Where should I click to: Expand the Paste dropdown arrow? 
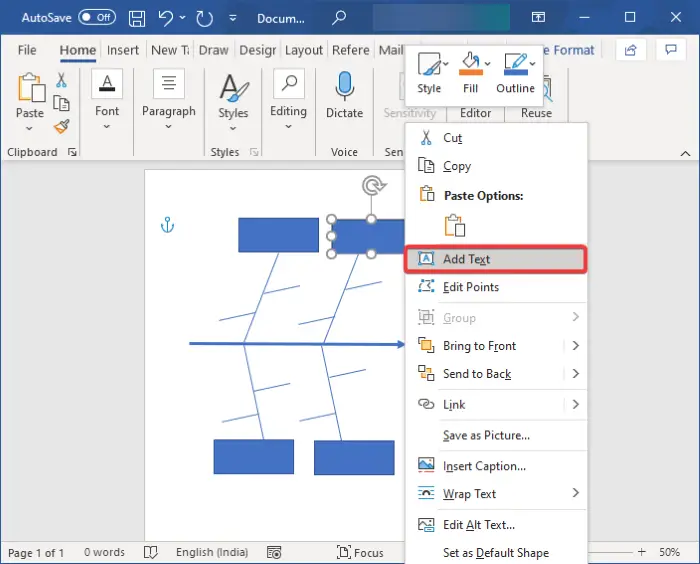[x=29, y=129]
